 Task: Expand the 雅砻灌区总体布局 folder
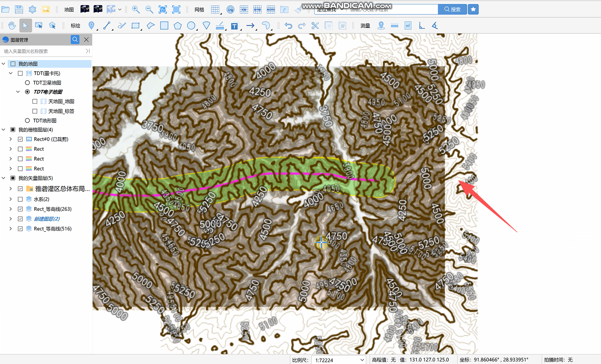pos(11,189)
